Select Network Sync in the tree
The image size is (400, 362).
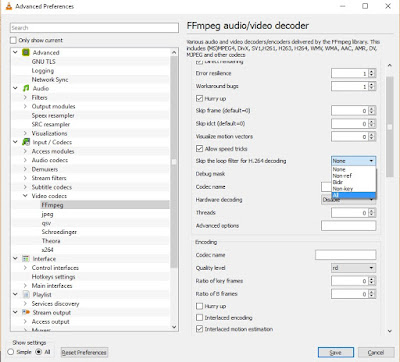(x=50, y=79)
